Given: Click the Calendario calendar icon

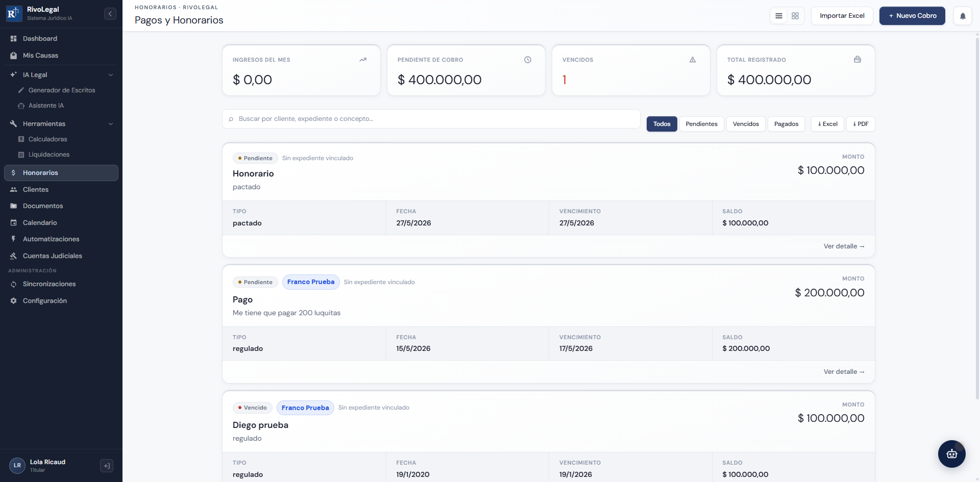Looking at the screenshot, I should pos(14,223).
